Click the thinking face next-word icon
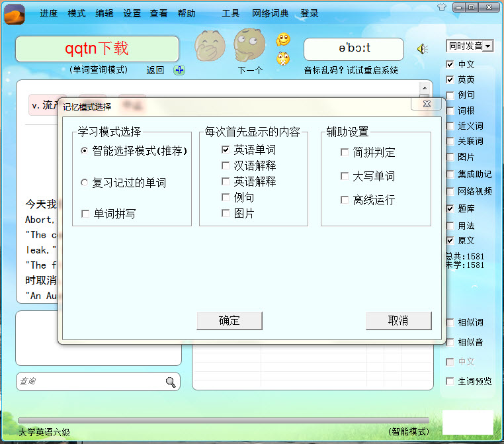The height and width of the screenshot is (444, 504). tap(249, 45)
